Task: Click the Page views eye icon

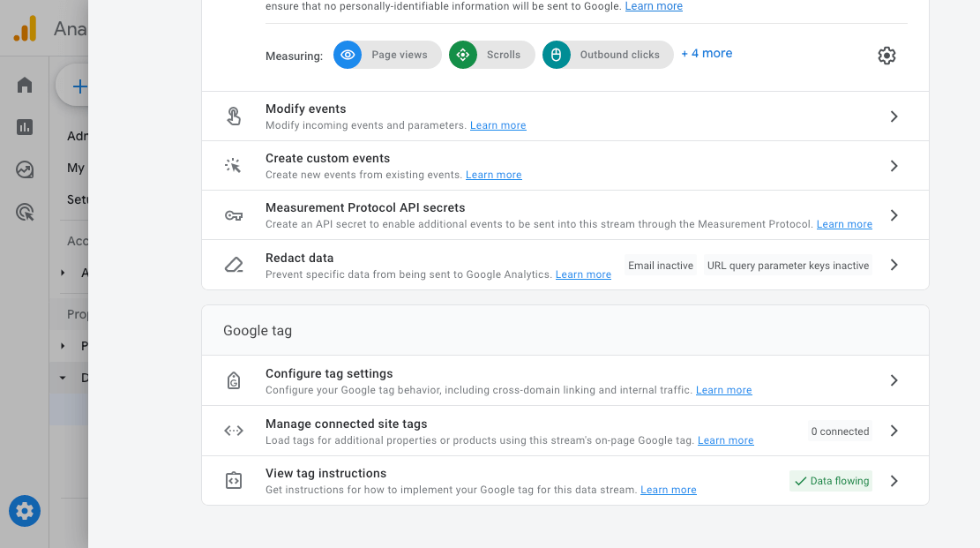Action: coord(348,55)
